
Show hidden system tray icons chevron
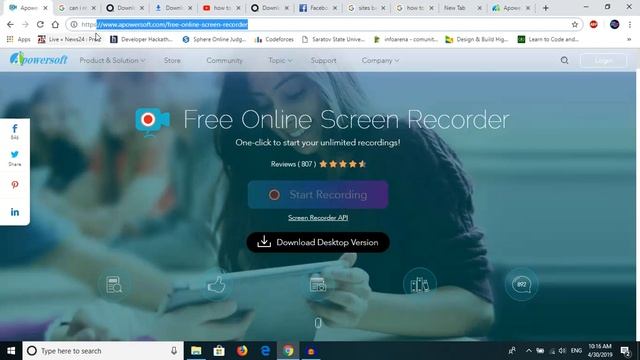coord(529,351)
